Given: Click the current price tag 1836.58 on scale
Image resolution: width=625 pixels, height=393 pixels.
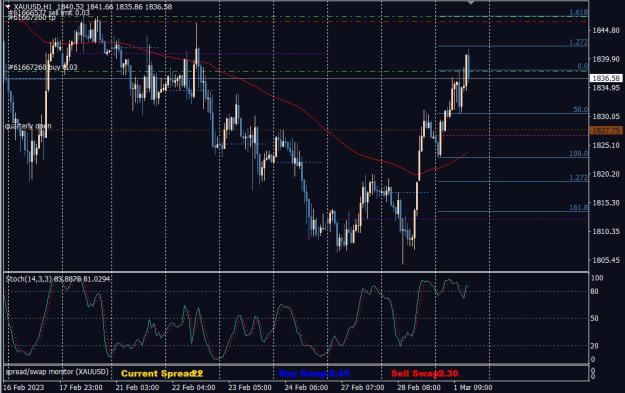Looking at the screenshot, I should click(x=606, y=78).
